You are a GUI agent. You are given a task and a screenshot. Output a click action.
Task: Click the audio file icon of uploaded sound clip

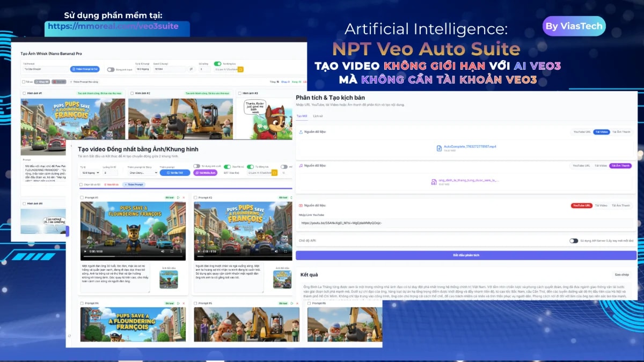pyautogui.click(x=434, y=181)
